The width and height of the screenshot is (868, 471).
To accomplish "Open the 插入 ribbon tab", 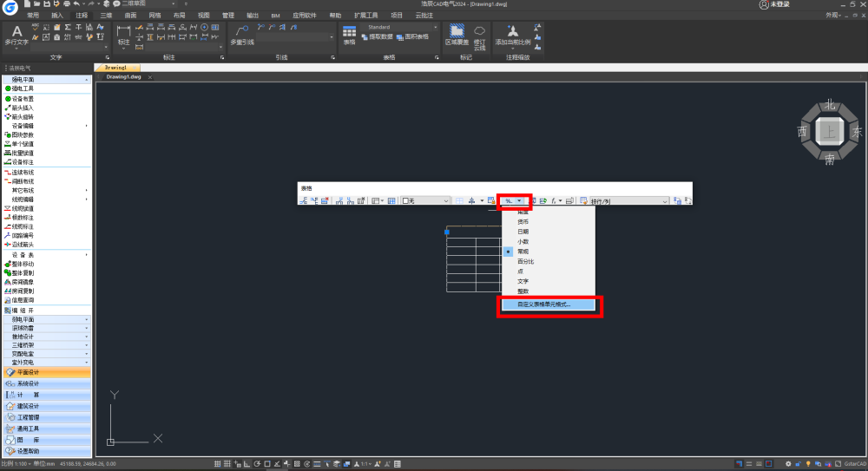I will pyautogui.click(x=57, y=16).
